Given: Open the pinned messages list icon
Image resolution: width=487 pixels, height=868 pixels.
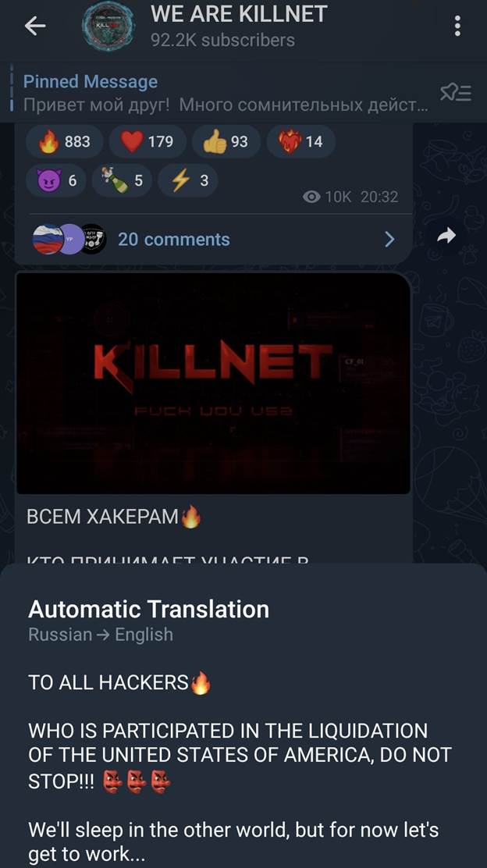Looking at the screenshot, I should (x=456, y=92).
